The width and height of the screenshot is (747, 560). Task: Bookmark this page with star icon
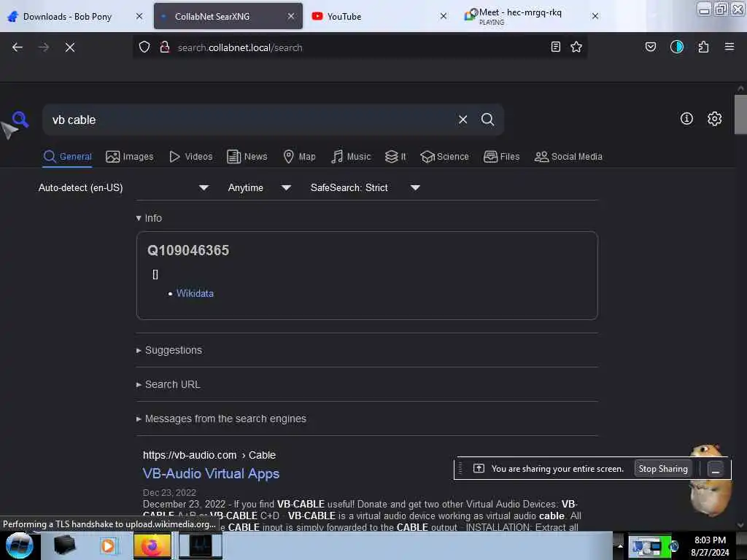576,47
